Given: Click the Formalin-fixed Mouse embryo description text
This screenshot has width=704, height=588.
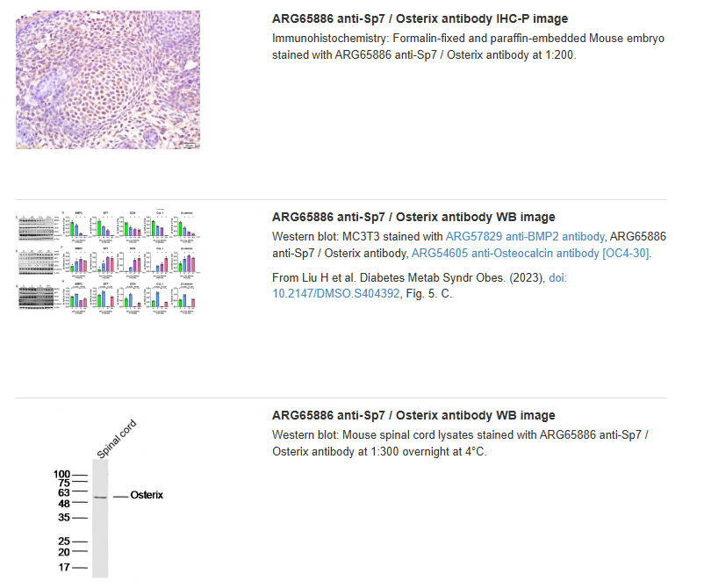Looking at the screenshot, I should tap(468, 47).
